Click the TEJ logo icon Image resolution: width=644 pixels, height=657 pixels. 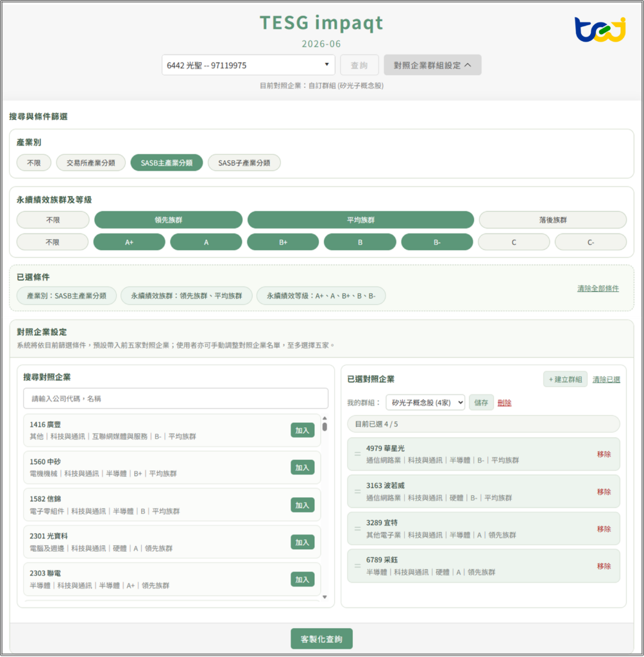click(x=600, y=30)
